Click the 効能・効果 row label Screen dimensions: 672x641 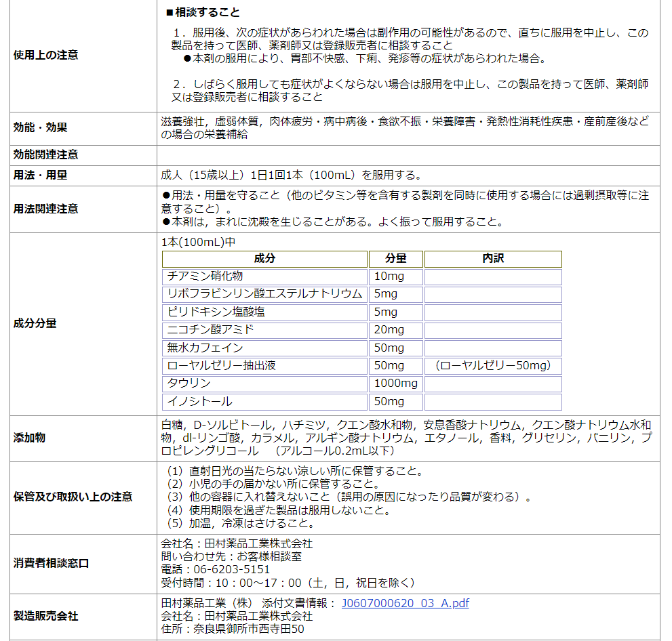pyautogui.click(x=41, y=127)
